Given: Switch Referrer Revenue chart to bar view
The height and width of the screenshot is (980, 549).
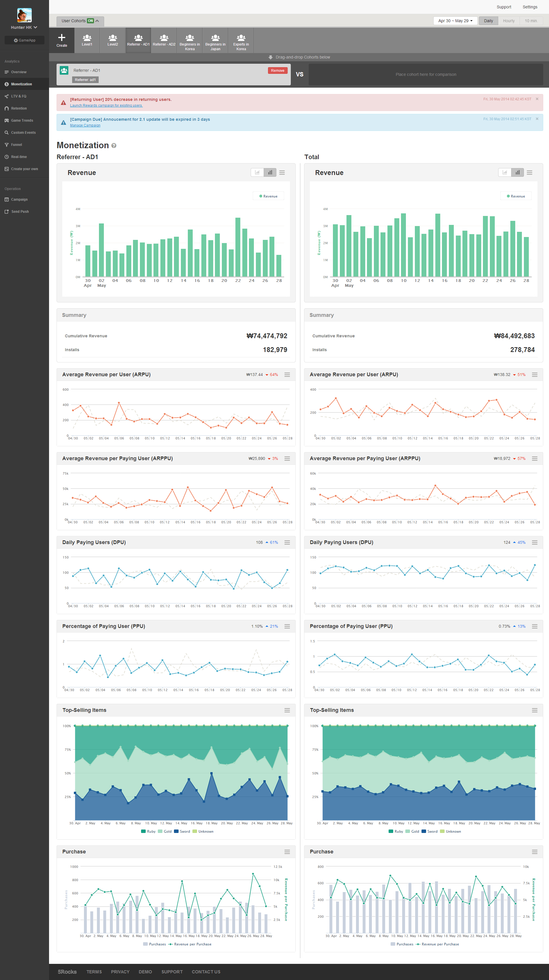Looking at the screenshot, I should click(x=270, y=173).
